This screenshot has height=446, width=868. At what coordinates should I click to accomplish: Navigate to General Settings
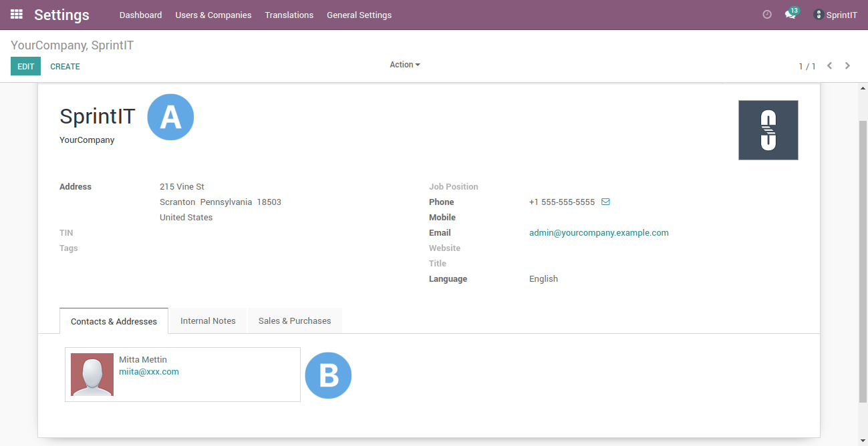pos(359,15)
